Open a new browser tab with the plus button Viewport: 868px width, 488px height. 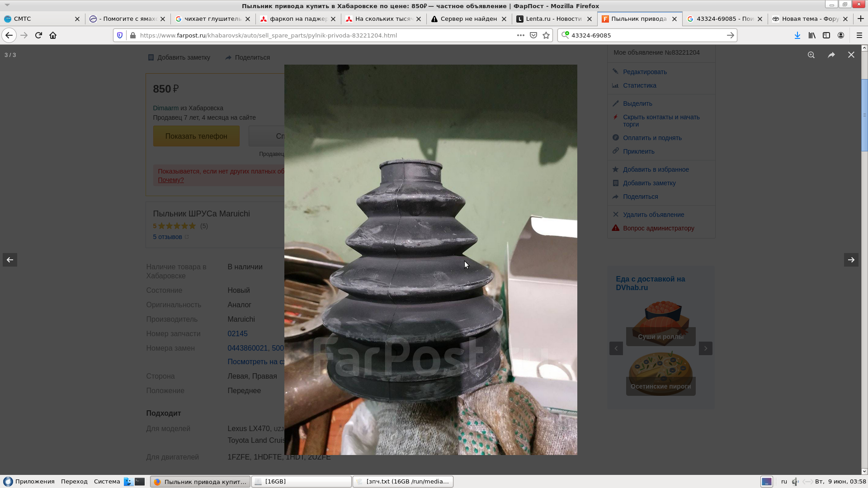tap(860, 19)
